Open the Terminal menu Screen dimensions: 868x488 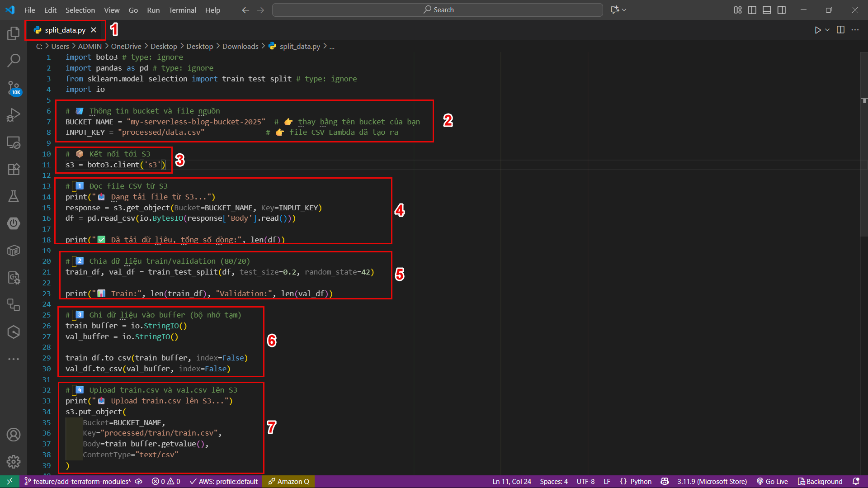[x=182, y=10]
